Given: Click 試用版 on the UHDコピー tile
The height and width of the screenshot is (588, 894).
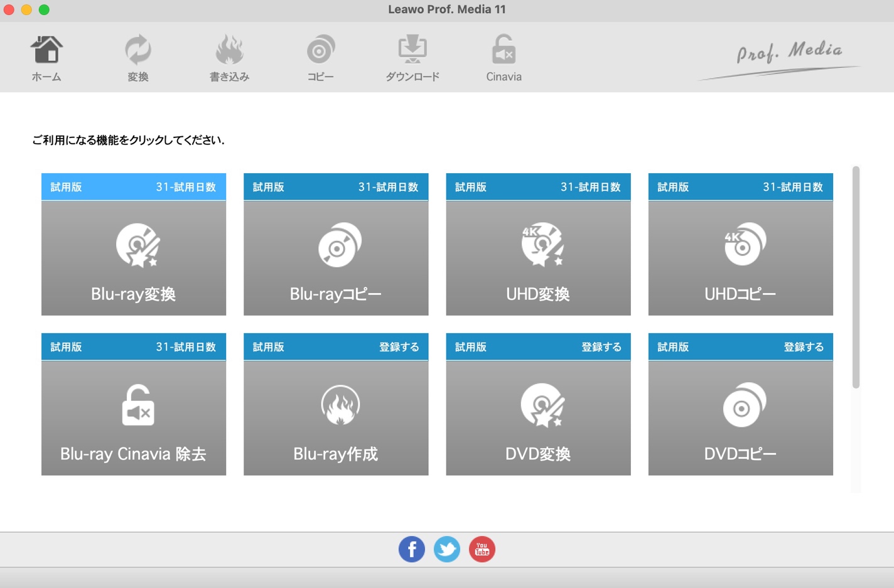Looking at the screenshot, I should click(673, 187).
